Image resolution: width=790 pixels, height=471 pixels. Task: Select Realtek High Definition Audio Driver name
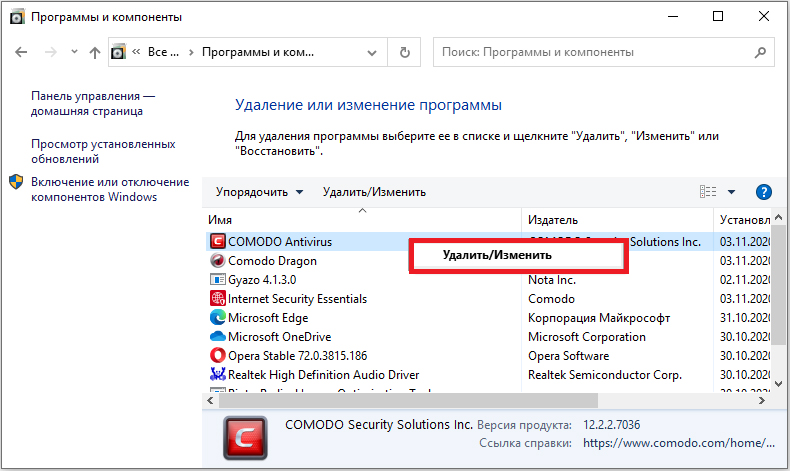click(323, 375)
